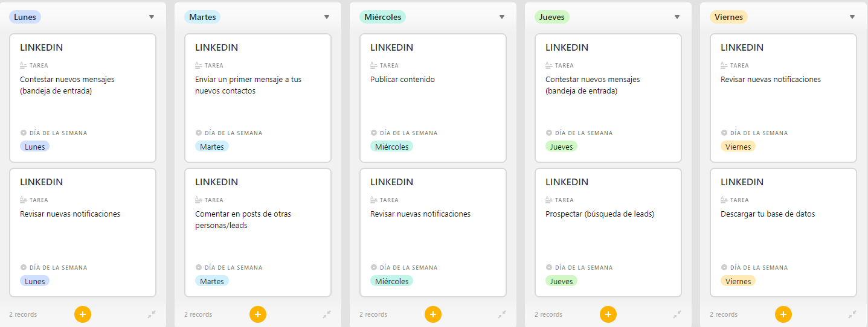Click the Martes column header label
The width and height of the screenshot is (868, 327).
202,17
